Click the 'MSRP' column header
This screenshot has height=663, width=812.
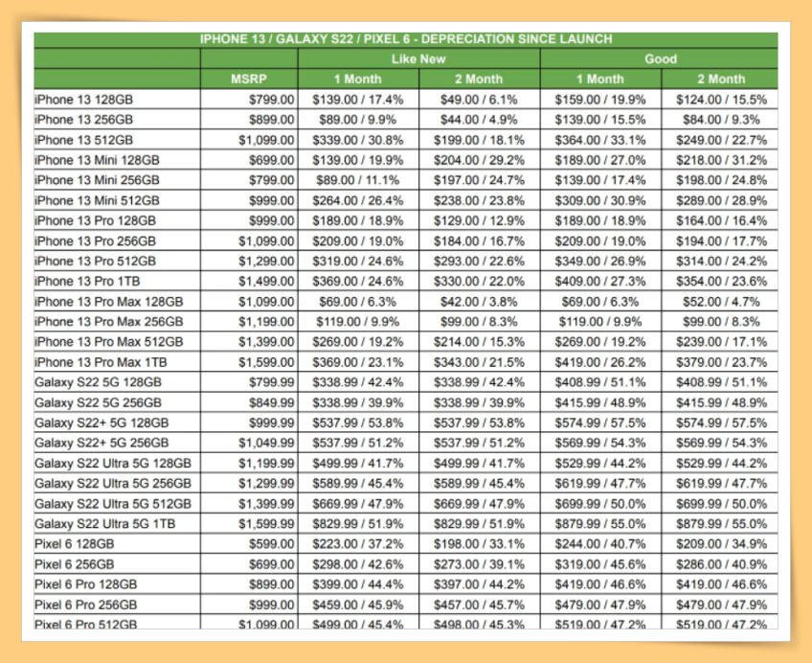[x=249, y=80]
